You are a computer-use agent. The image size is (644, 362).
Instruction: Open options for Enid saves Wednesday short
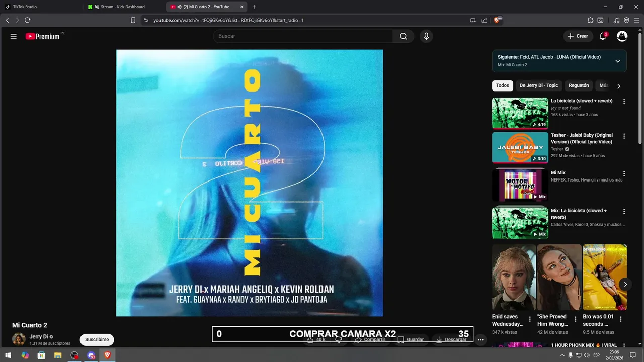530,319
